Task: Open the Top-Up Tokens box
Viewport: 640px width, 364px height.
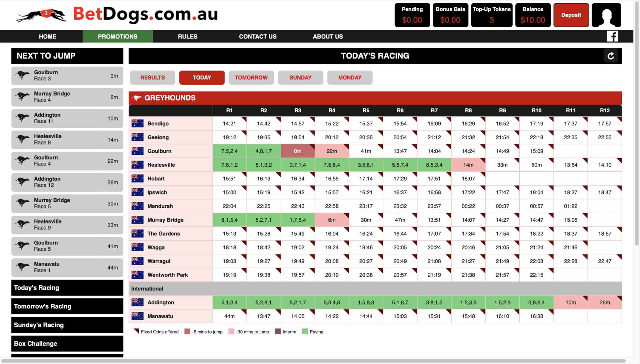Action: 492,15
